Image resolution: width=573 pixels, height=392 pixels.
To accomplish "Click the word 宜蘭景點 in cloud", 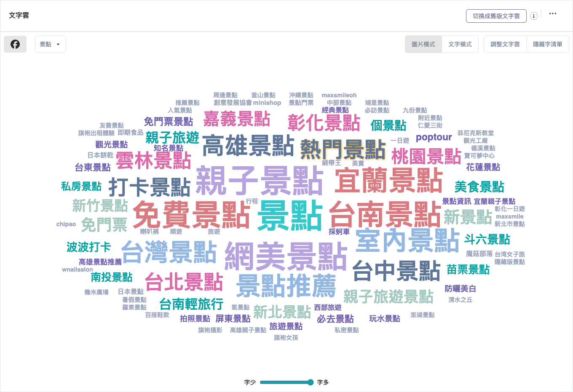I will tap(389, 181).
